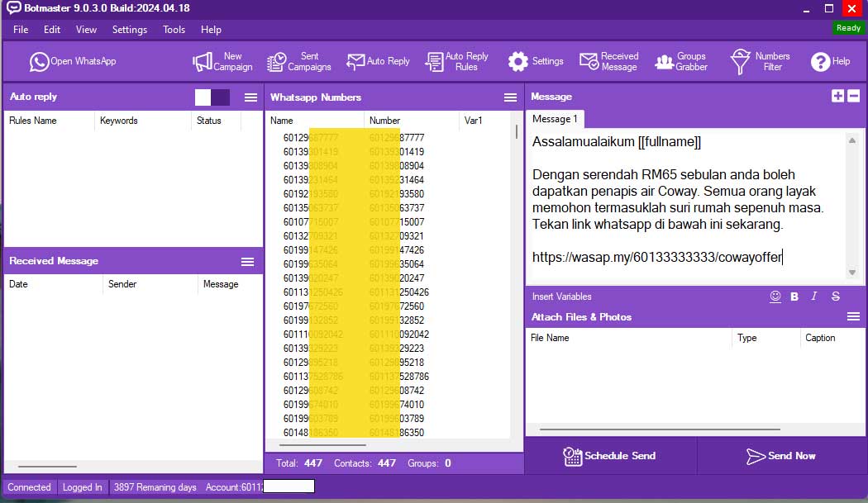Toggle italic text formatting
Viewport: 868px width, 503px height.
tap(814, 297)
